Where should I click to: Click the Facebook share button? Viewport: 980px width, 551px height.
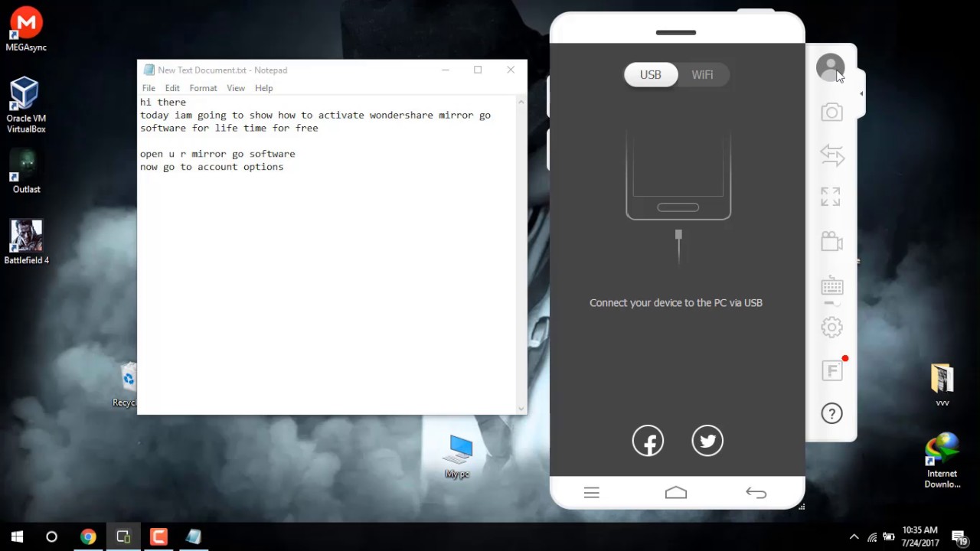point(648,441)
